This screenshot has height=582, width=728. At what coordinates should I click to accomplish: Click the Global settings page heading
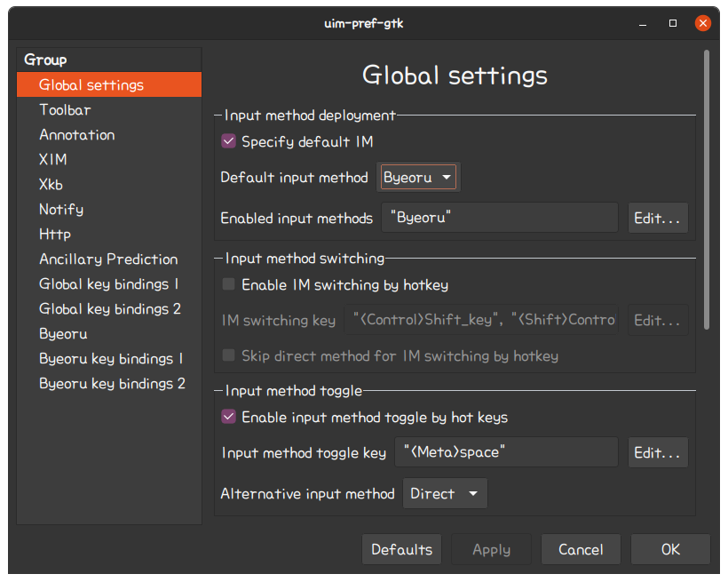point(455,76)
